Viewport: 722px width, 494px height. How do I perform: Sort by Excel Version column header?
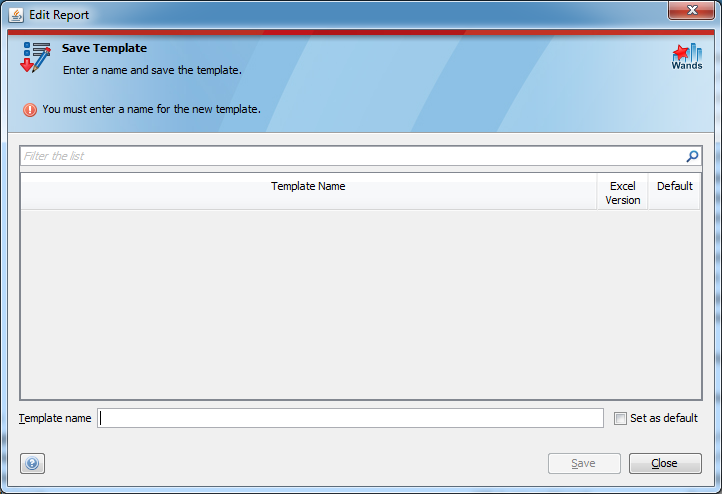point(623,192)
